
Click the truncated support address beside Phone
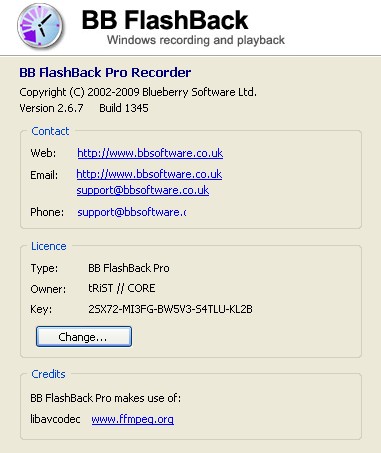pos(132,212)
